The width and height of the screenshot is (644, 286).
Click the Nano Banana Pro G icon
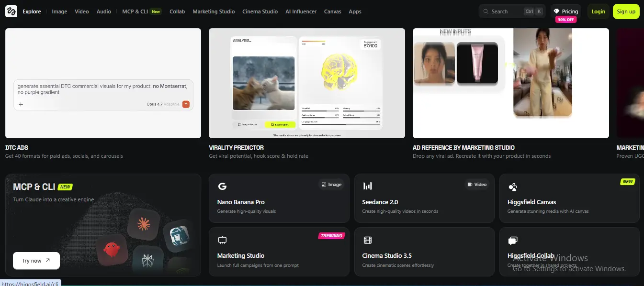pyautogui.click(x=222, y=187)
